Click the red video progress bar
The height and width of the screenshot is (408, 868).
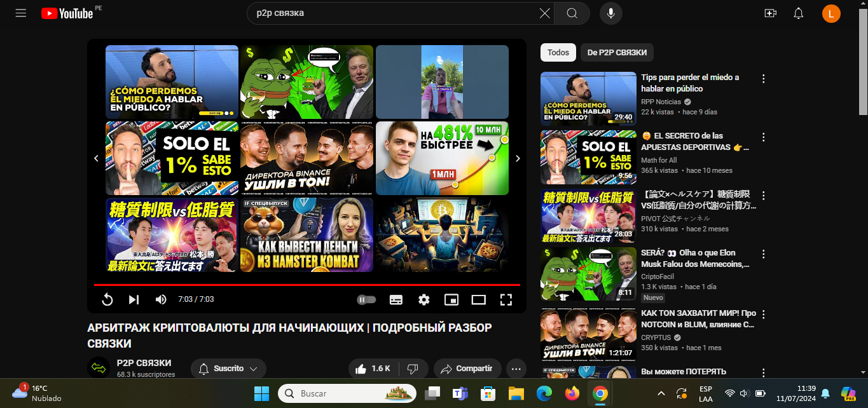point(307,285)
